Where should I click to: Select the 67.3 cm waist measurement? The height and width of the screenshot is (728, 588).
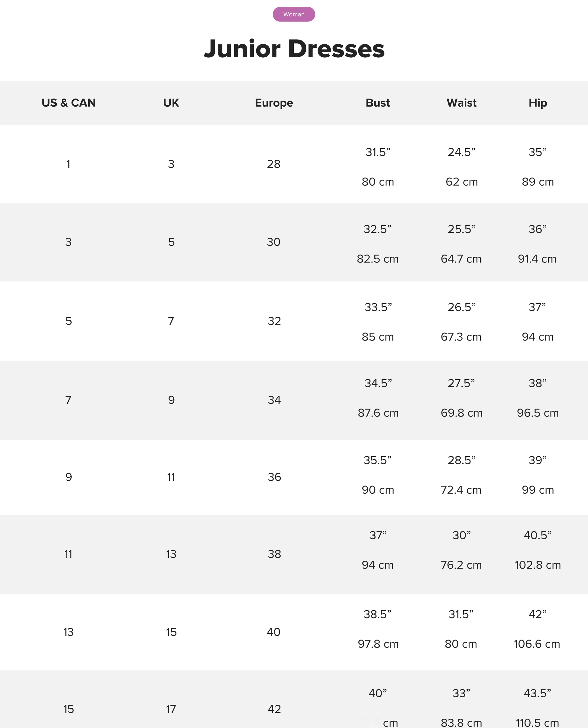pyautogui.click(x=461, y=337)
